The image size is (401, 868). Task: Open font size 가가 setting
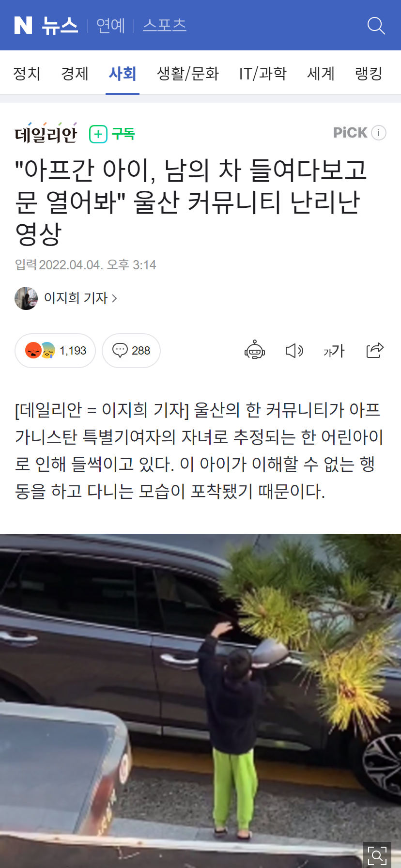tap(334, 350)
